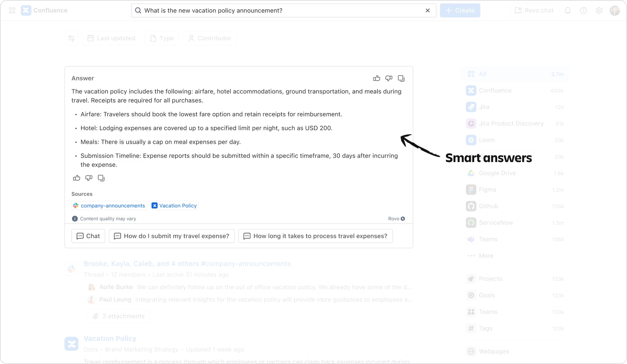Ask 'How do I submit my travel expense?'
This screenshot has height=364, width=627.
[x=172, y=236]
